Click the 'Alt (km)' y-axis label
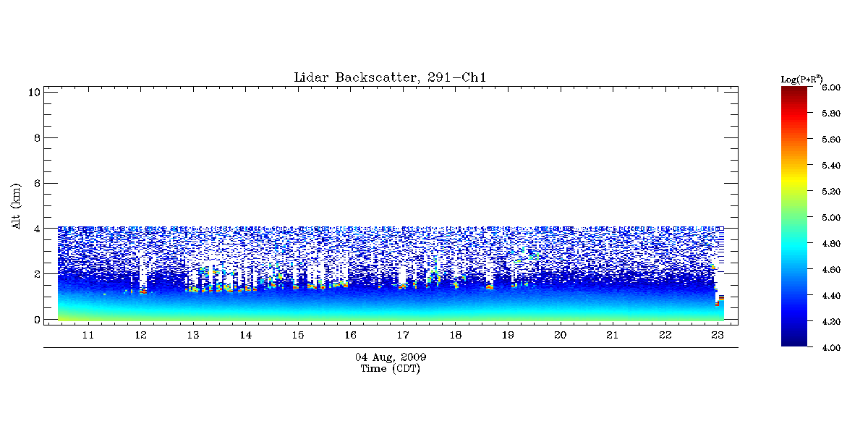Viewport: 868px width, 434px height. (x=17, y=205)
